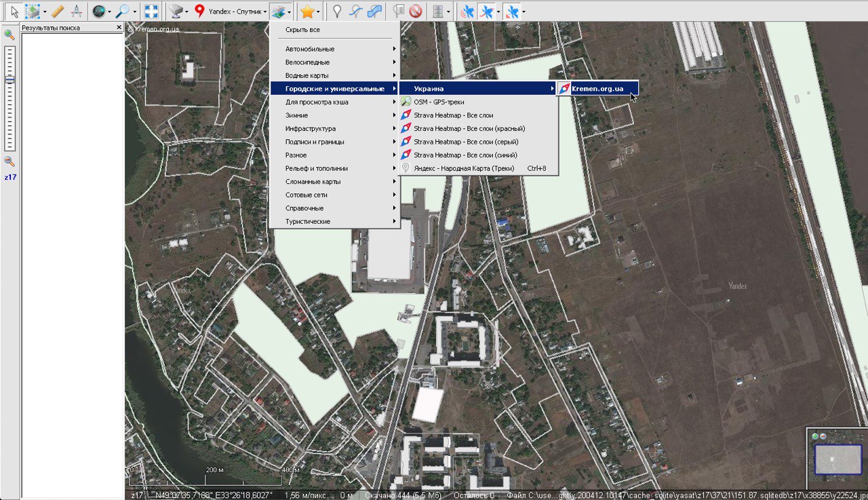Click the layers overlay icon

277,11
